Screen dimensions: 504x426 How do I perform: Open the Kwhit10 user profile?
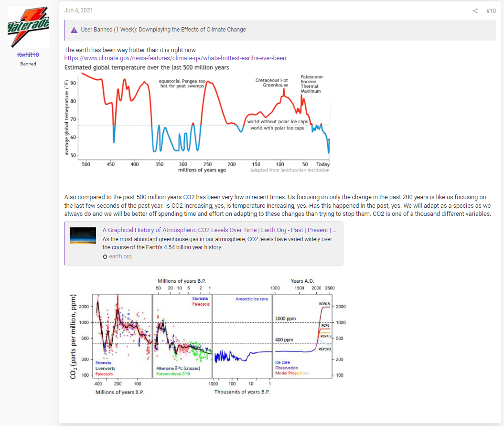tap(28, 54)
